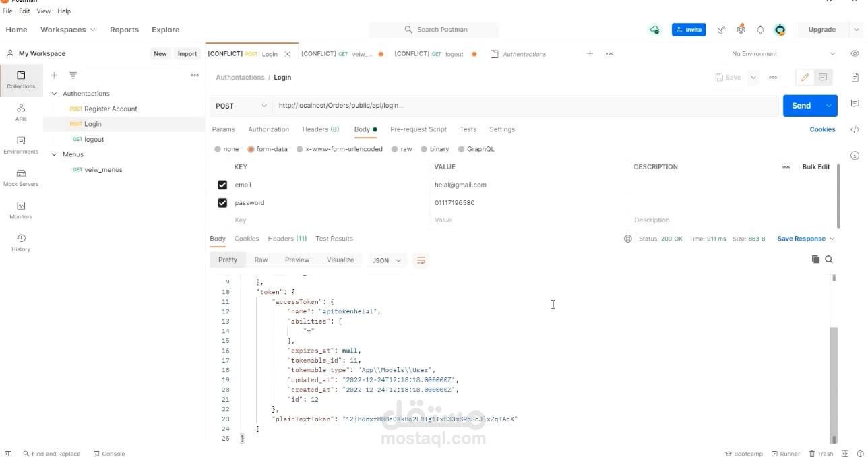The width and height of the screenshot is (868, 457).
Task: Open the No Environment dropdown
Action: (x=783, y=53)
